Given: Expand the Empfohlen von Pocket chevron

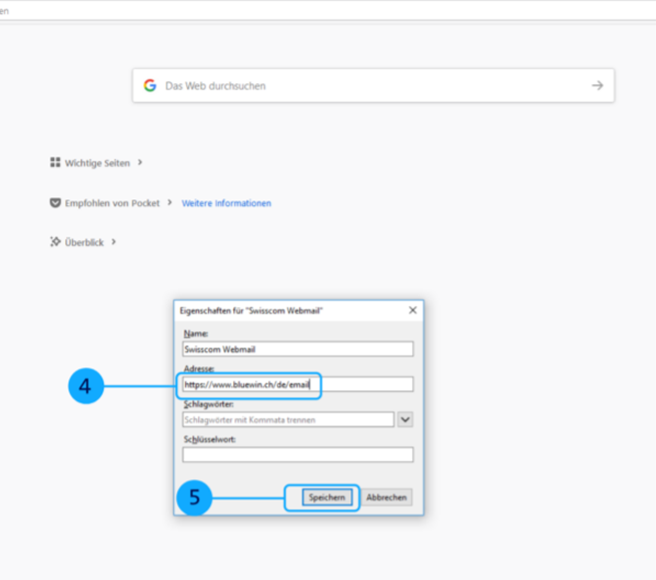Looking at the screenshot, I should click(170, 203).
